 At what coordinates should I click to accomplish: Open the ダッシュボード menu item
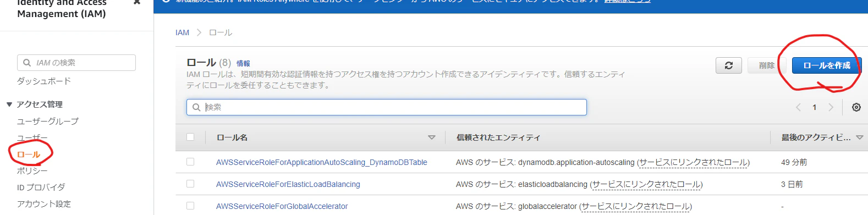tap(44, 81)
